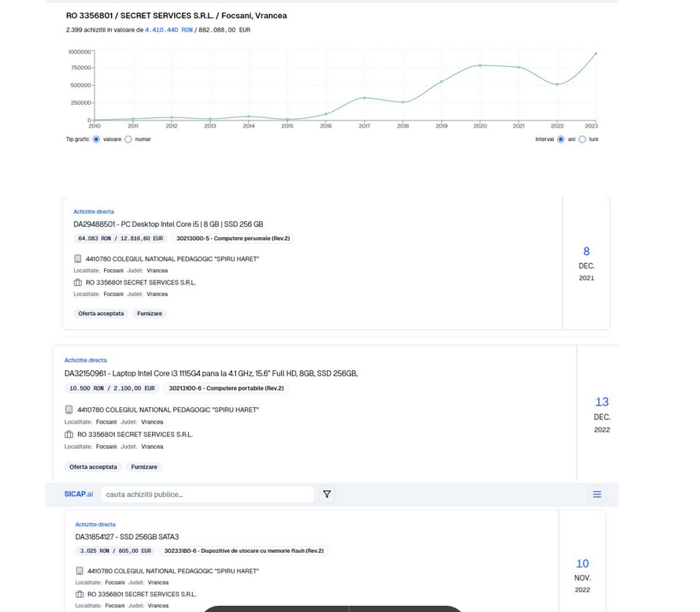Click building icon in the Laptop Intel Core i3 listing
The height and width of the screenshot is (612, 700).
(69, 410)
